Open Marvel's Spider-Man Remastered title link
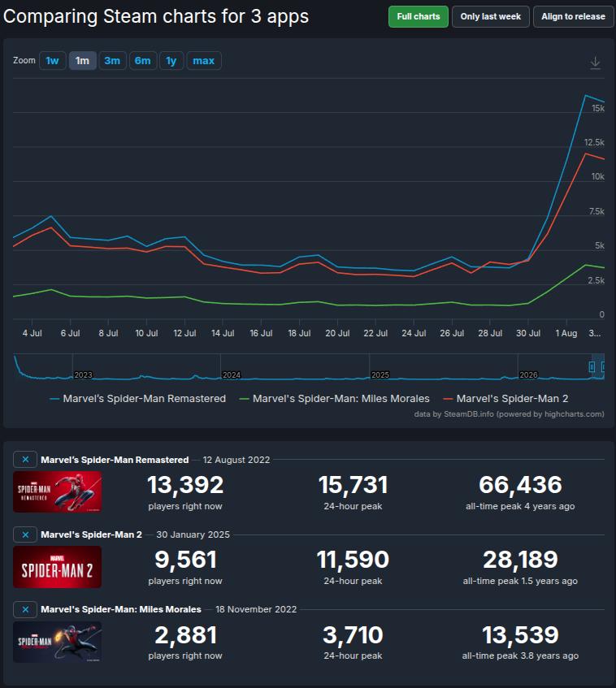 click(x=115, y=460)
